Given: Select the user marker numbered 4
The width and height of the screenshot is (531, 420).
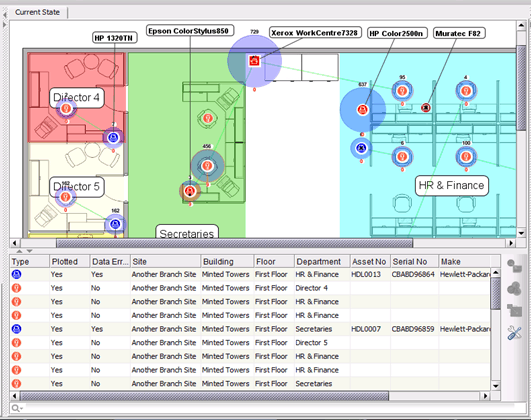Looking at the screenshot, I should click(x=466, y=91).
